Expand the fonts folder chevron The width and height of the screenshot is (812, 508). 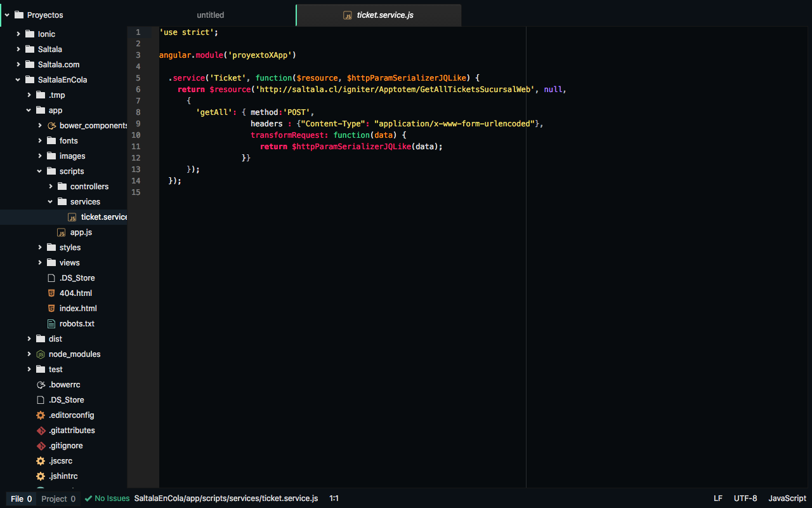pos(39,140)
